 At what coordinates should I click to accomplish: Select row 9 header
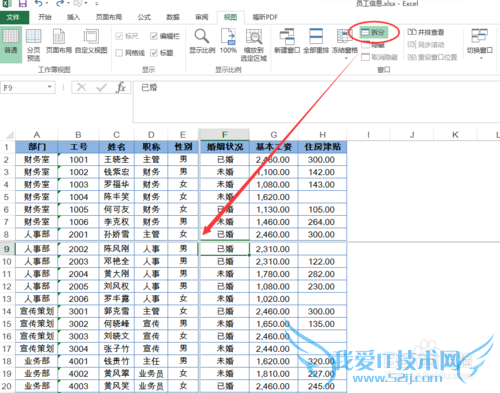point(7,249)
